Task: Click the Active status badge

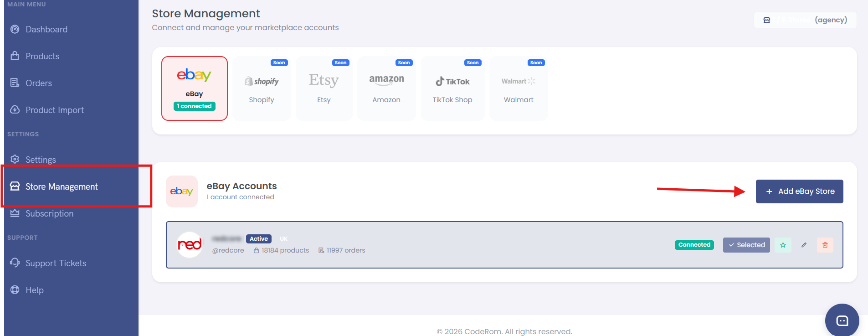Action: 259,239
